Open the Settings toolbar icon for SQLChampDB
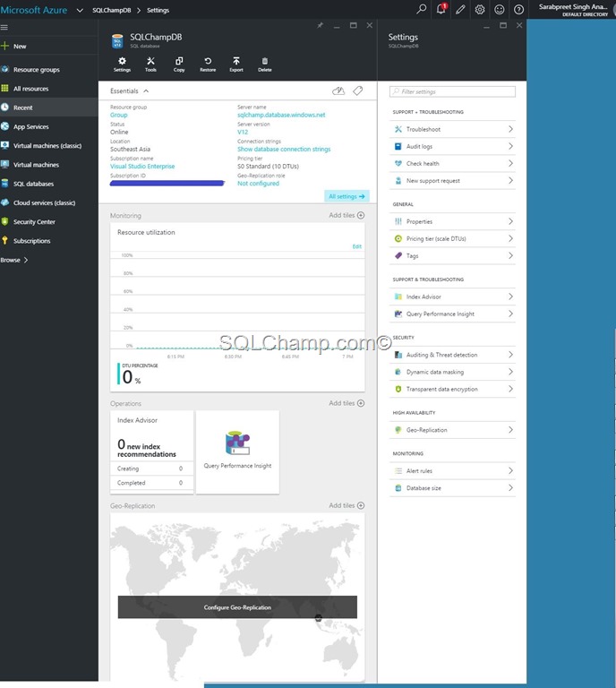This screenshot has height=688, width=616. pyautogui.click(x=122, y=64)
